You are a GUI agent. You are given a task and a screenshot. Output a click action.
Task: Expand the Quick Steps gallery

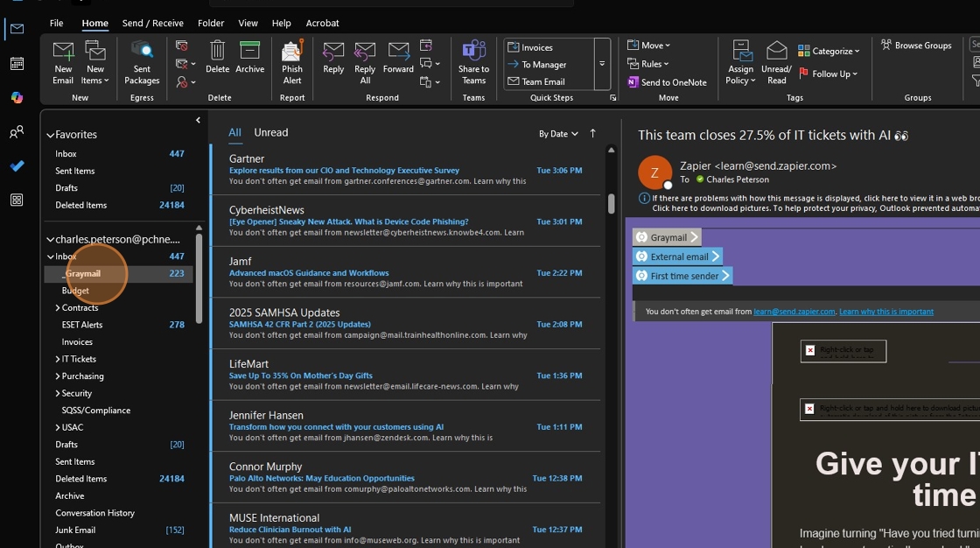pyautogui.click(x=602, y=64)
